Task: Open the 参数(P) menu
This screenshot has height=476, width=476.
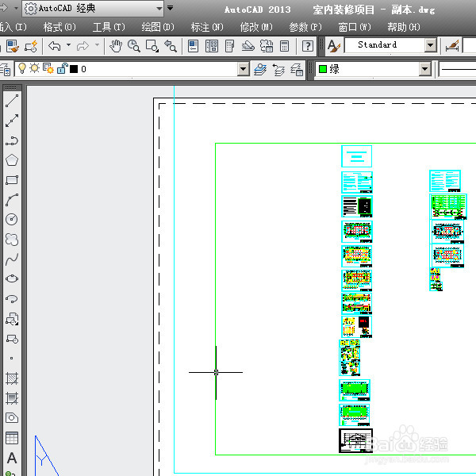Action: click(305, 27)
